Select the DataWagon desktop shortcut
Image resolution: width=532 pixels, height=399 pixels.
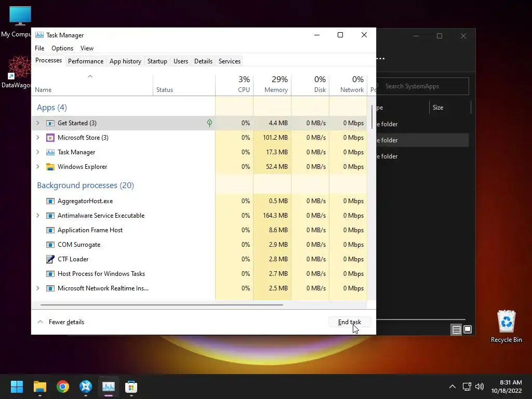(x=16, y=72)
